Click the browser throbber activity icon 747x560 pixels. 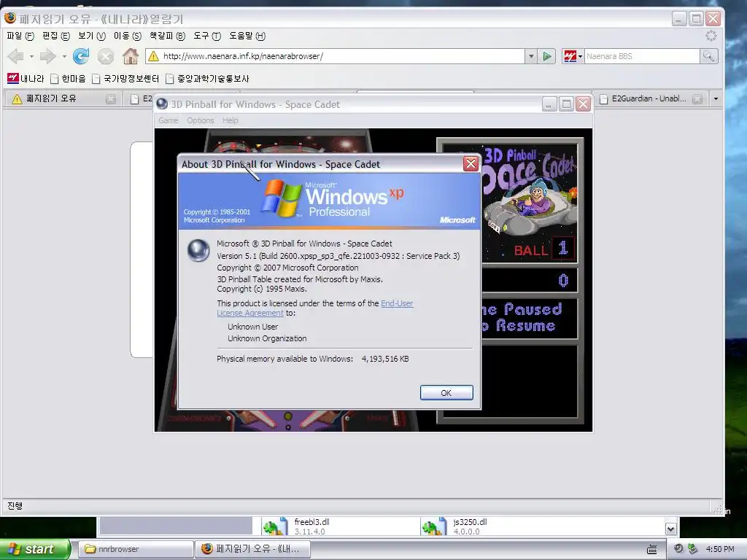711,36
